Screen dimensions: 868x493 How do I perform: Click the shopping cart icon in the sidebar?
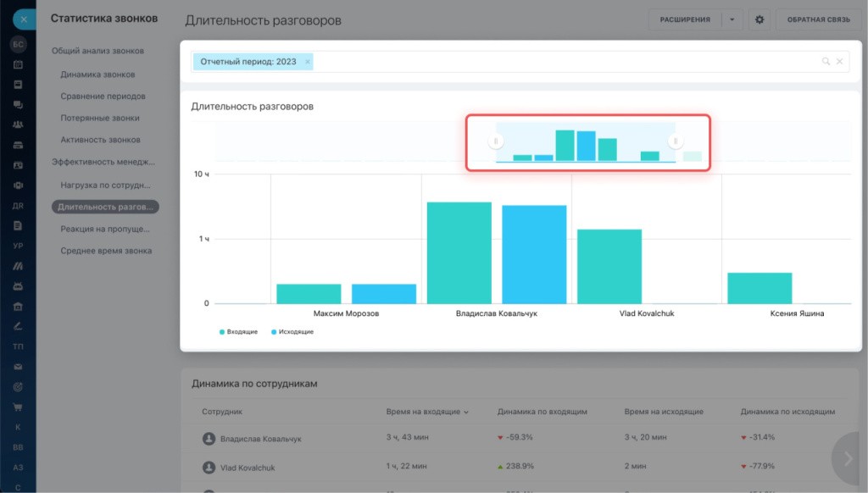[18, 407]
